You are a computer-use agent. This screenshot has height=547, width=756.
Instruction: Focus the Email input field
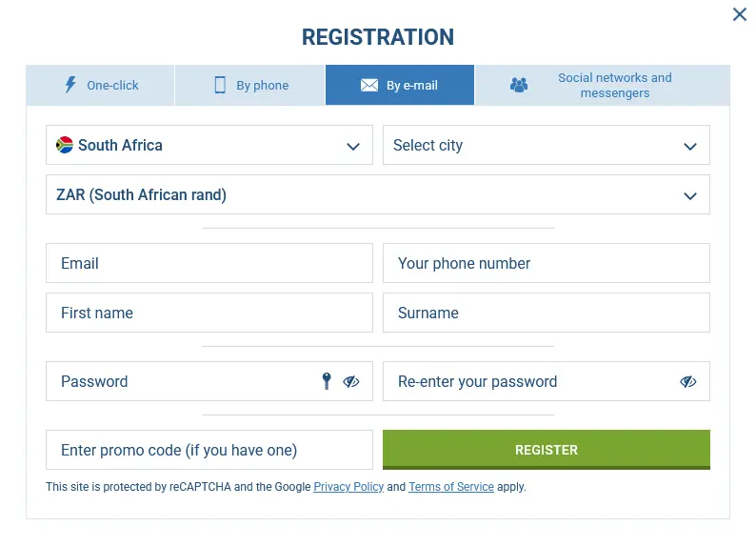point(209,263)
